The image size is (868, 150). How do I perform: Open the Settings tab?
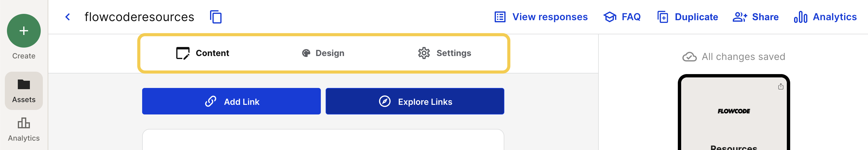click(444, 53)
